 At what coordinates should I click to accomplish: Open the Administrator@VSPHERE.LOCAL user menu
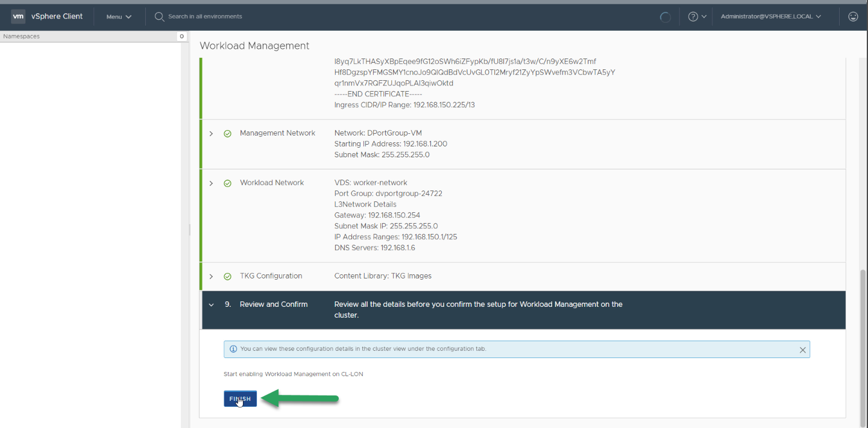(771, 17)
